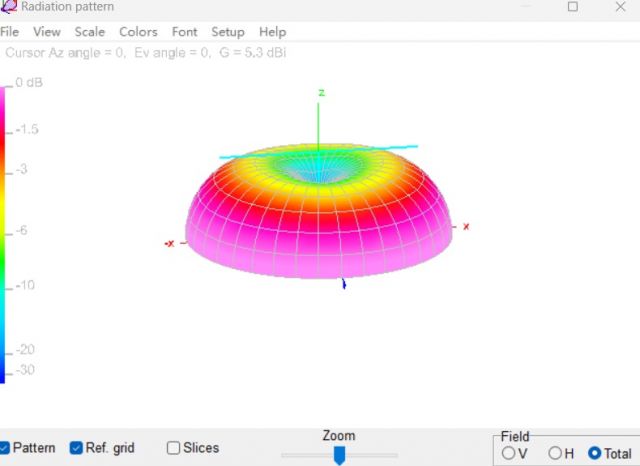Select the H field radio button
The height and width of the screenshot is (466, 640).
pos(555,453)
